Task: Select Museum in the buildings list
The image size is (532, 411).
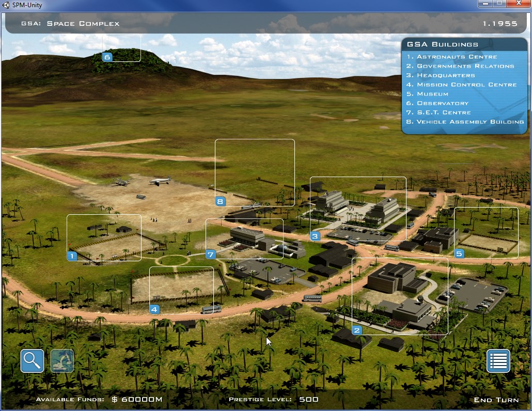Action: [432, 94]
